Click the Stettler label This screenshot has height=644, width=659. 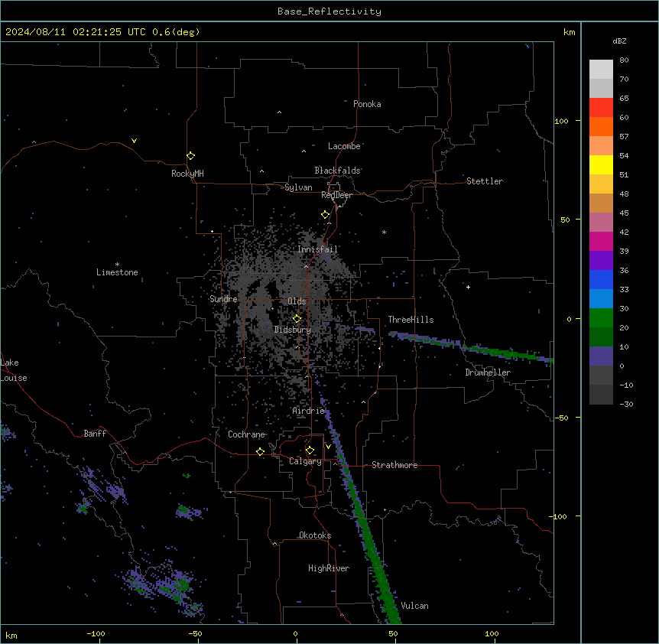point(485,181)
